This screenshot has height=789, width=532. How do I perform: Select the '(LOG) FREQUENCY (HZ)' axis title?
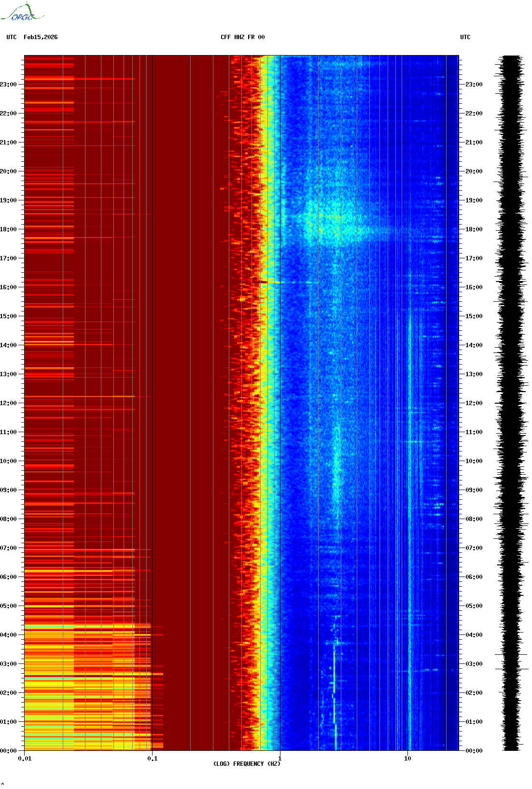(247, 764)
